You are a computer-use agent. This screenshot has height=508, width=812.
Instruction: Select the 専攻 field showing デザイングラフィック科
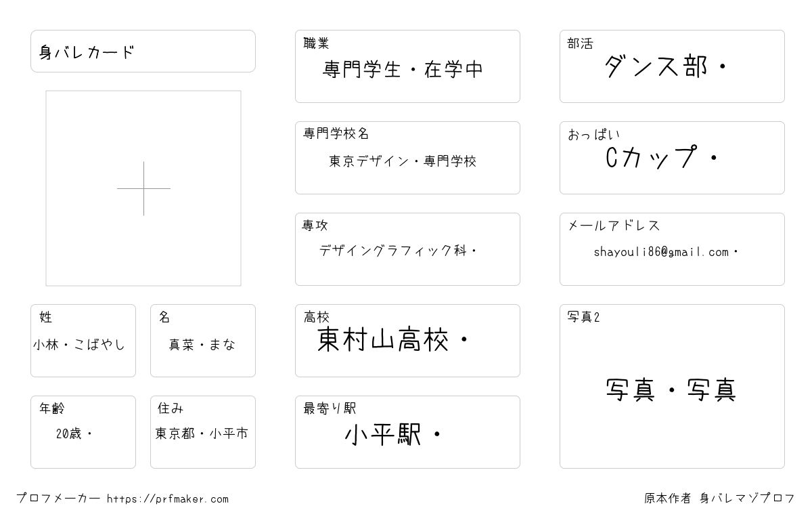click(407, 249)
